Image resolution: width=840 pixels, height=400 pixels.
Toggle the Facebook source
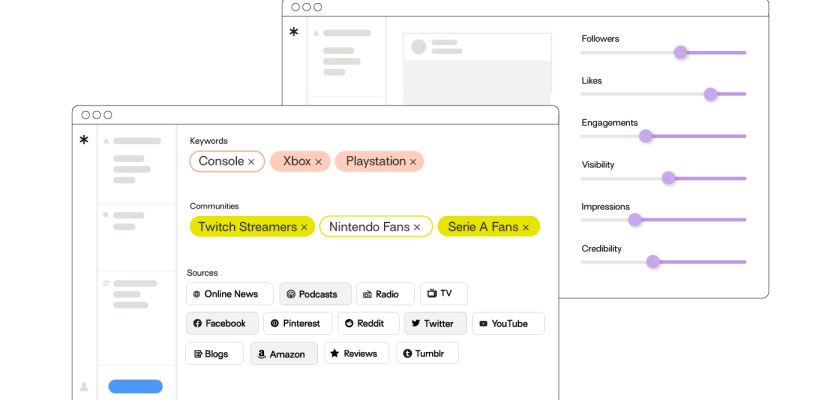[x=221, y=323]
